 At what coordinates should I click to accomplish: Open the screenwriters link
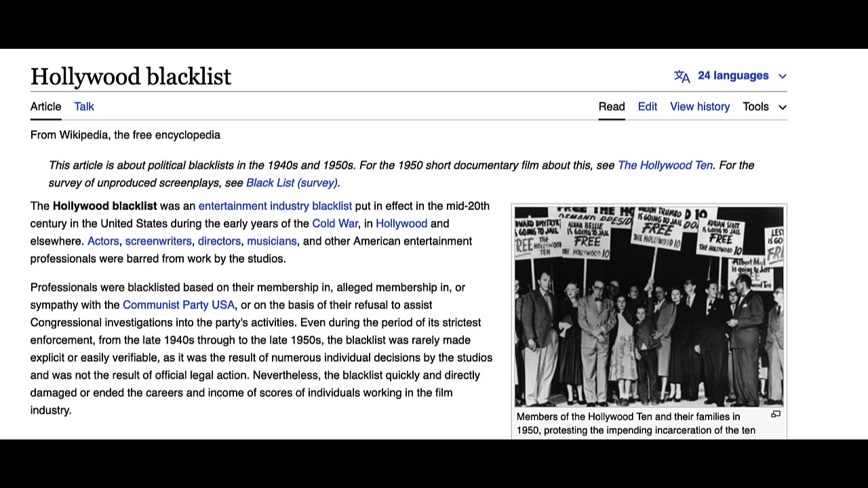(158, 241)
